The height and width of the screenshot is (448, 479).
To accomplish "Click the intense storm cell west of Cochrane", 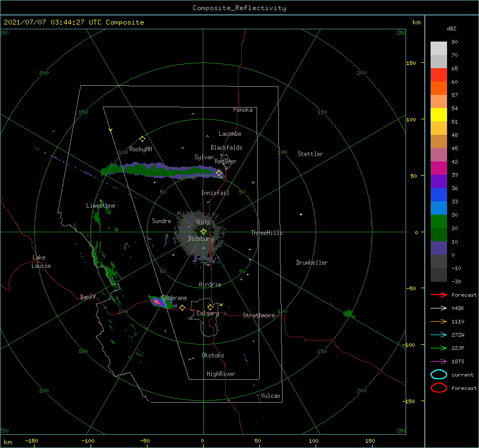I will pos(158,302).
